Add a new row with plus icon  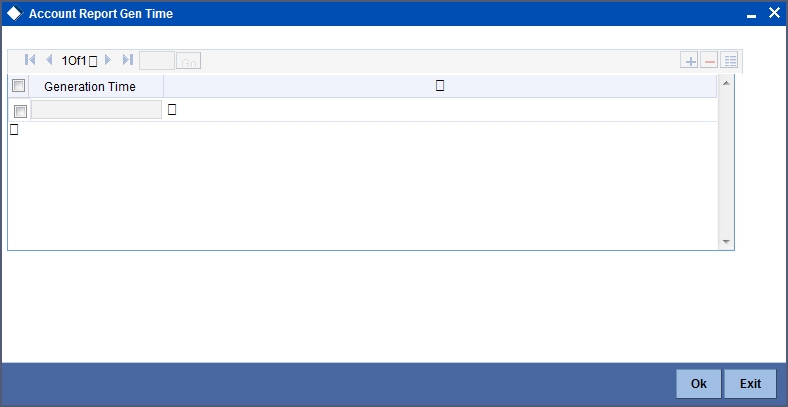click(689, 60)
